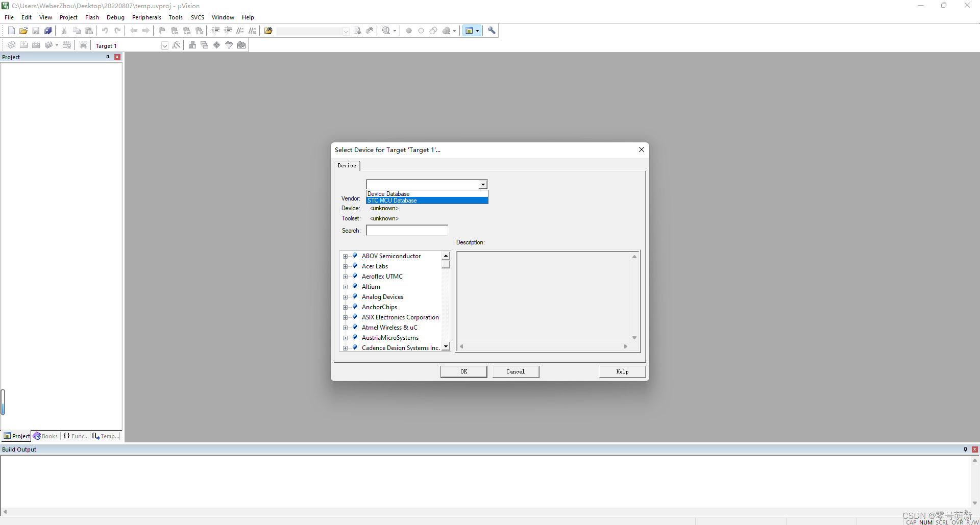980x525 pixels.
Task: Choose Device Database option in dropdown
Action: [427, 194]
